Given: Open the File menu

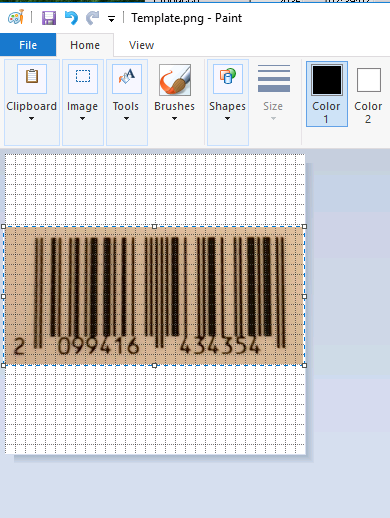Looking at the screenshot, I should pos(28,45).
